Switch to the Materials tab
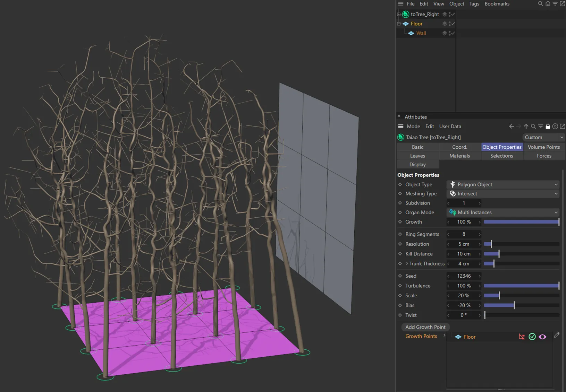Image resolution: width=566 pixels, height=392 pixels. click(x=460, y=156)
